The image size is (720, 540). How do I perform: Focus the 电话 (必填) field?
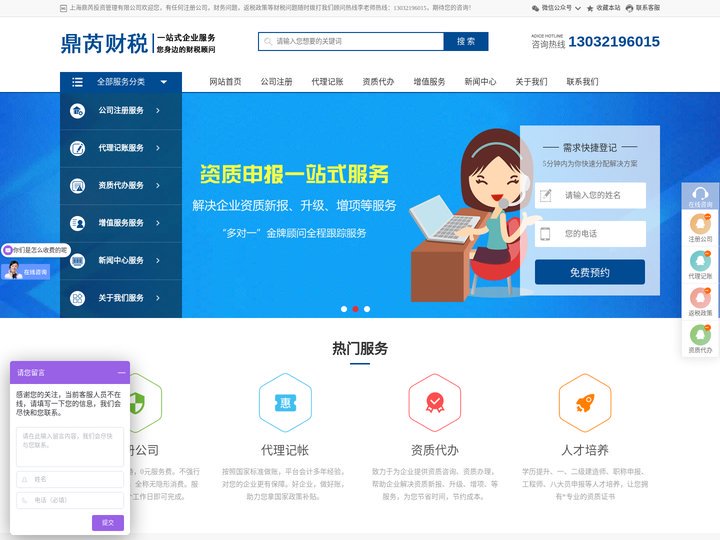tap(70, 500)
